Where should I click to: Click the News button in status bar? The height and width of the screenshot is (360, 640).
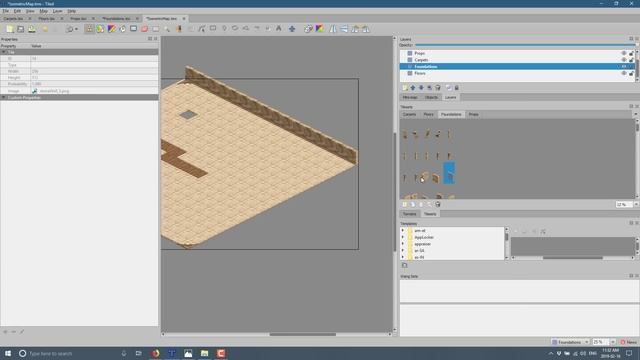pos(629,342)
